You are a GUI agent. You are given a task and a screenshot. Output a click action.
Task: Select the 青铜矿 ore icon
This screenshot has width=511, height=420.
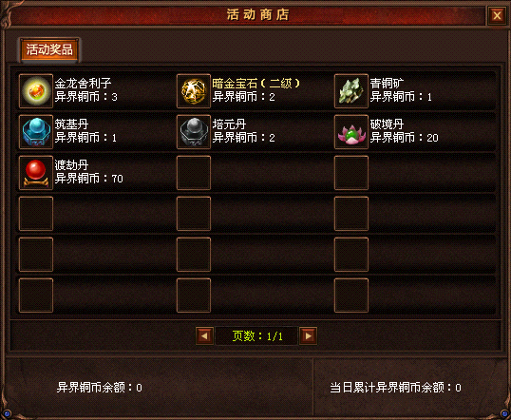coord(351,91)
